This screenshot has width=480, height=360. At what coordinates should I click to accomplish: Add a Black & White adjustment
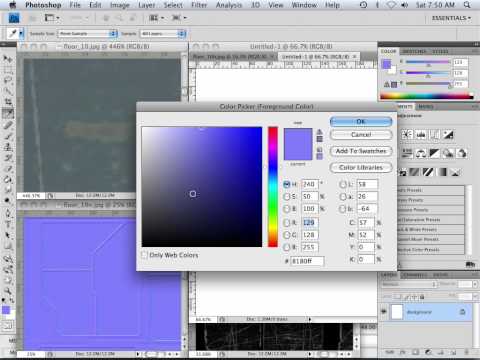pos(434,153)
